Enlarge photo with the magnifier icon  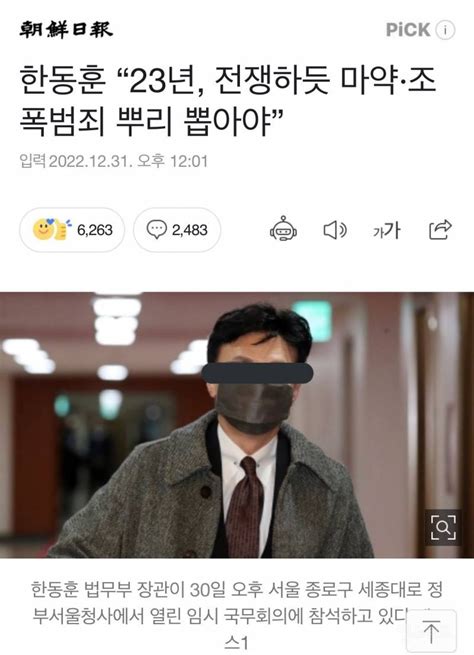(443, 528)
